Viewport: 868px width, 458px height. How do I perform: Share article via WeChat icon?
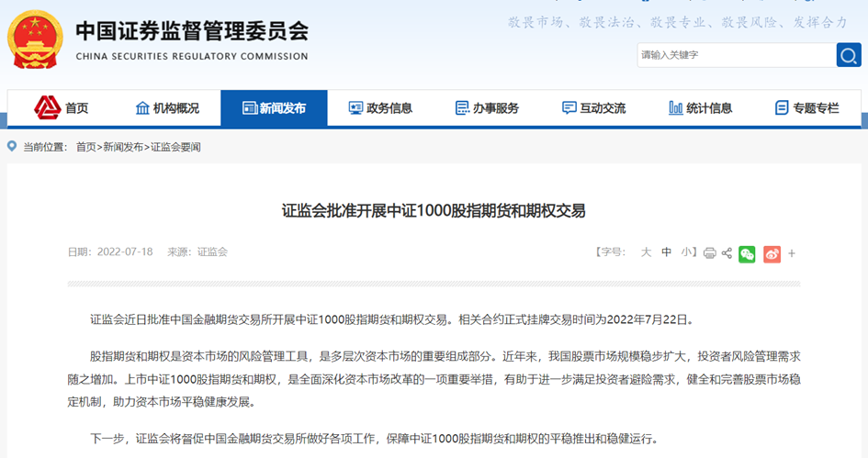tap(747, 254)
